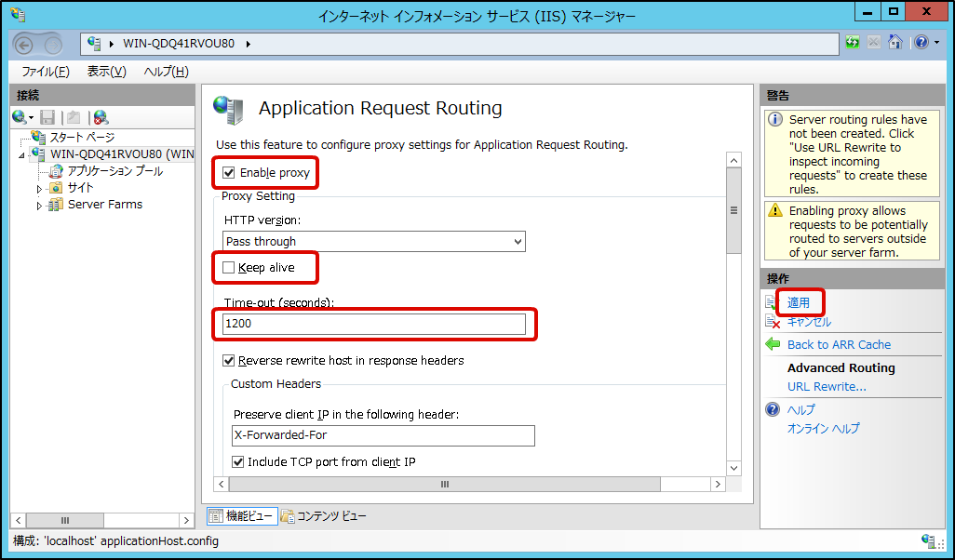Click the Time-out seconds field showing 1200

coord(374,323)
